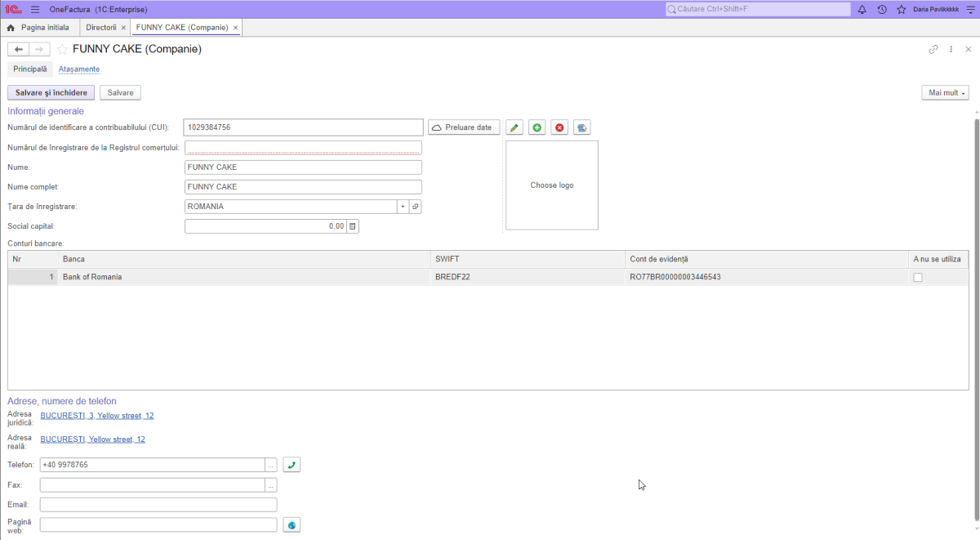Focus the Email input field
This screenshot has width=980, height=540.
[158, 505]
